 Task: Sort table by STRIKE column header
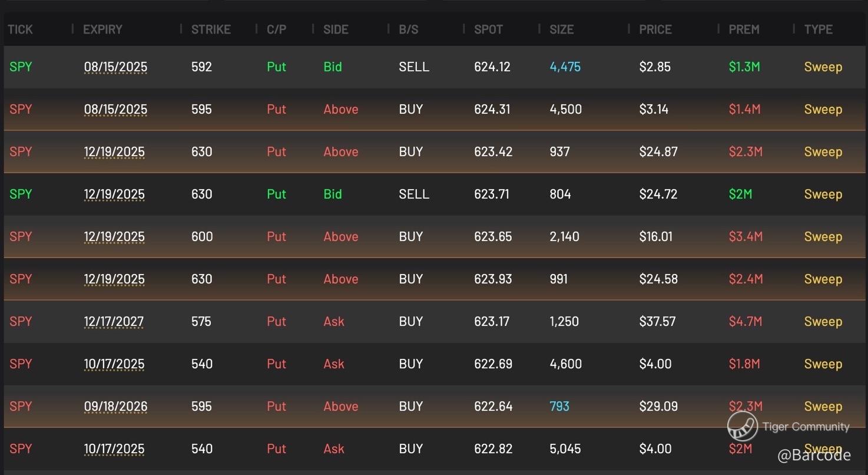(x=211, y=29)
